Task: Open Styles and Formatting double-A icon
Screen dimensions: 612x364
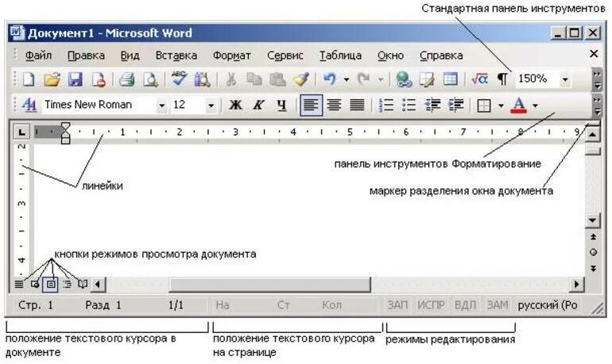Action: pyautogui.click(x=29, y=105)
